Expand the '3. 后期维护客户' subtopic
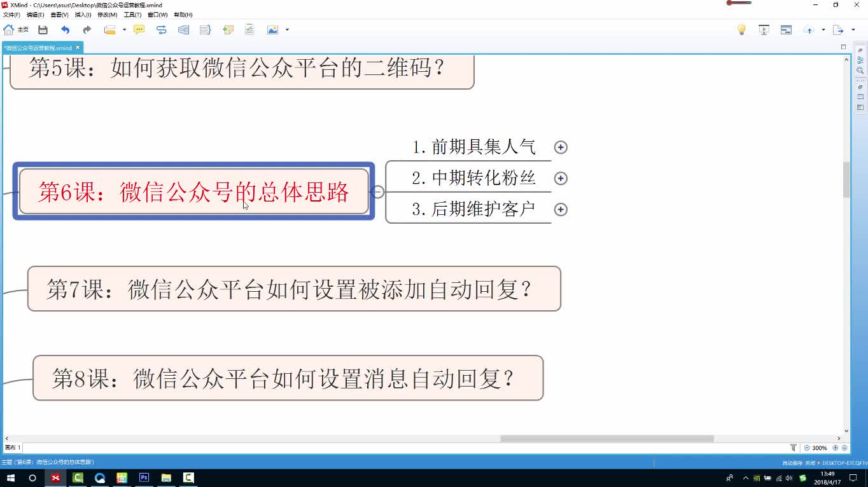The image size is (868, 487). (561, 209)
